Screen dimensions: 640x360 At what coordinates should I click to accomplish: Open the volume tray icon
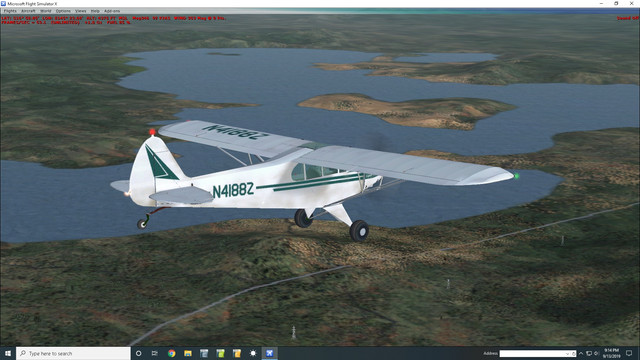tap(596, 353)
